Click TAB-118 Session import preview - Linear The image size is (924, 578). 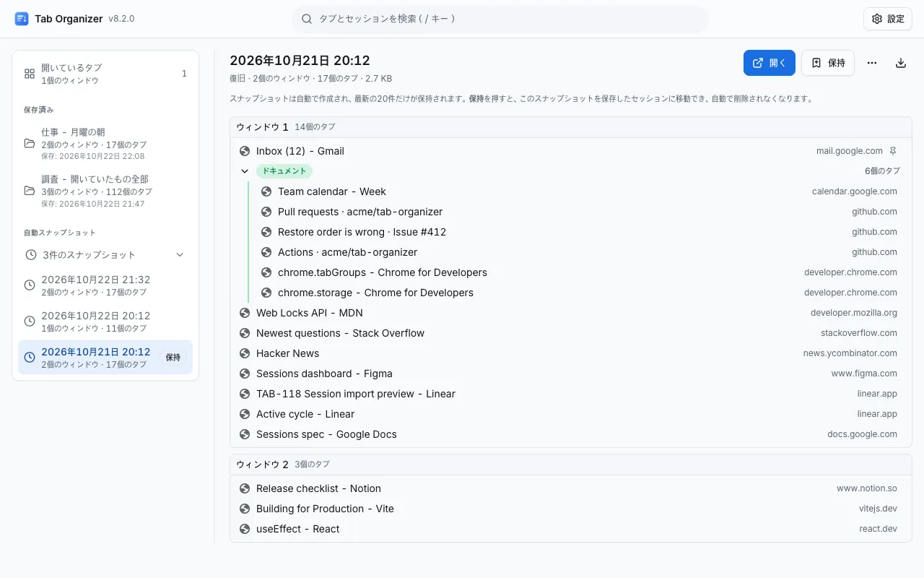pyautogui.click(x=571, y=394)
